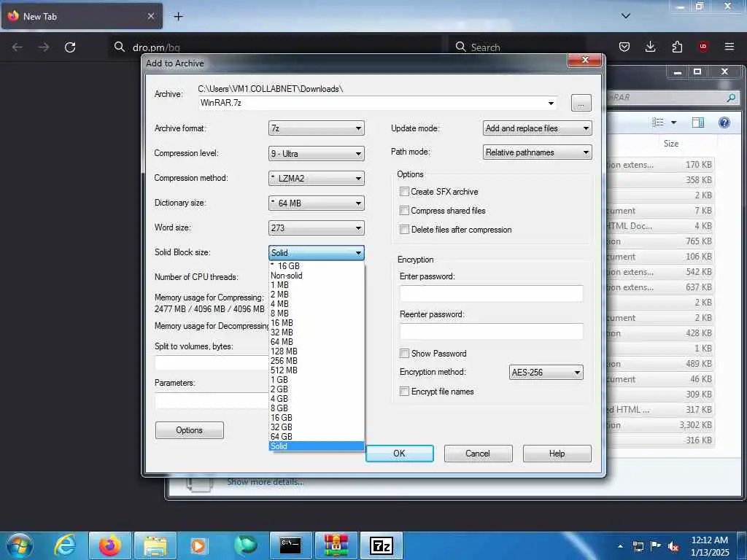Image resolution: width=747 pixels, height=560 pixels.
Task: Open the Firefox downloads icon
Action: point(650,47)
